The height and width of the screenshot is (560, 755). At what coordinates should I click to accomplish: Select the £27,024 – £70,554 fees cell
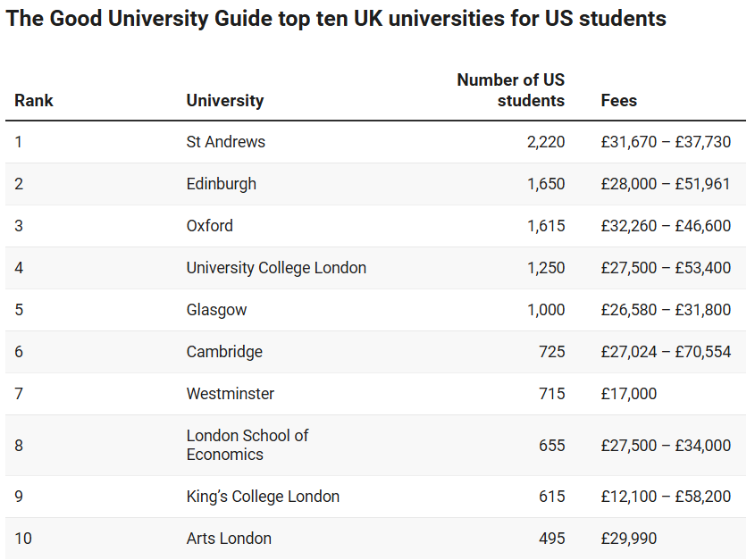[666, 352]
